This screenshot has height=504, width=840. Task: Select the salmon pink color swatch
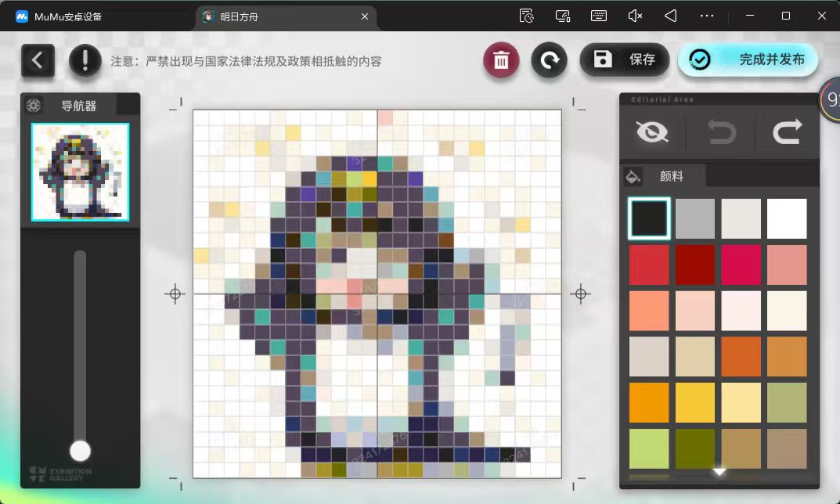[787, 265]
